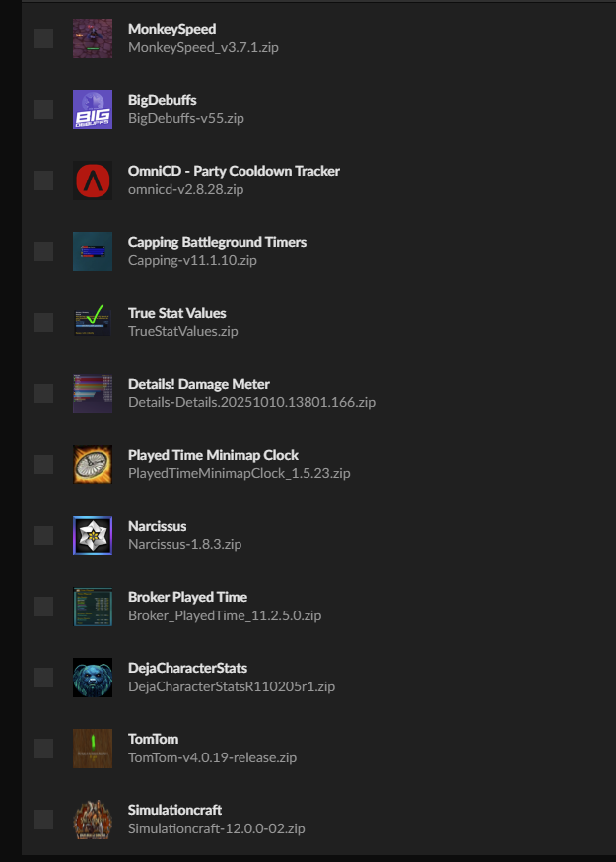Click file name BigDebuffs-v55.zip
The width and height of the screenshot is (616, 862).
pyautogui.click(x=186, y=118)
